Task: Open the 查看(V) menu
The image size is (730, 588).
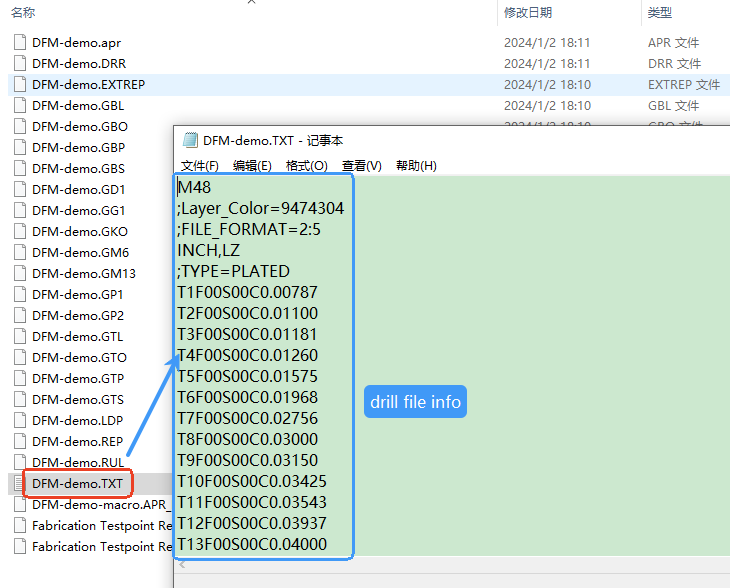Action: 361,166
